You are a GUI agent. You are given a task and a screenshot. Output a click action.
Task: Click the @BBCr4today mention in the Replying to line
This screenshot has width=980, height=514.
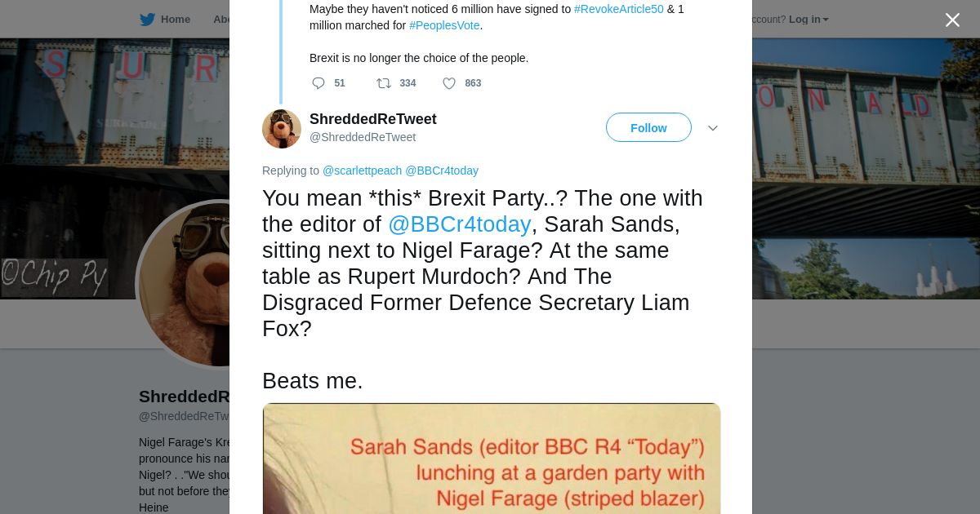pos(442,171)
